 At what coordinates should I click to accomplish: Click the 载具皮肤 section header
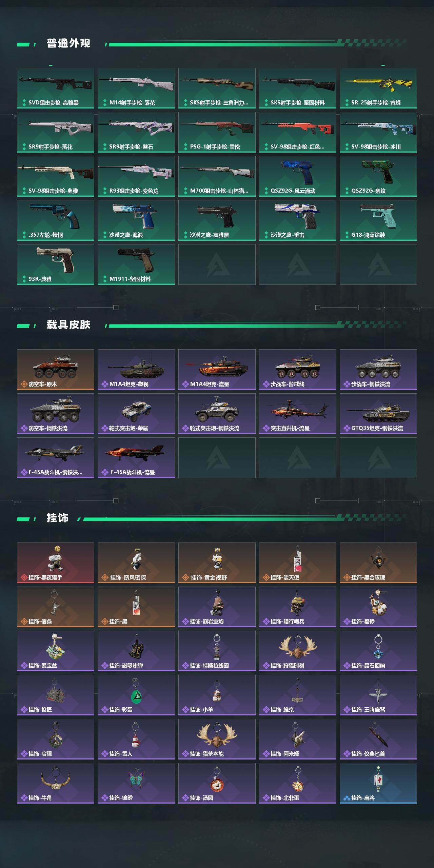tap(68, 324)
